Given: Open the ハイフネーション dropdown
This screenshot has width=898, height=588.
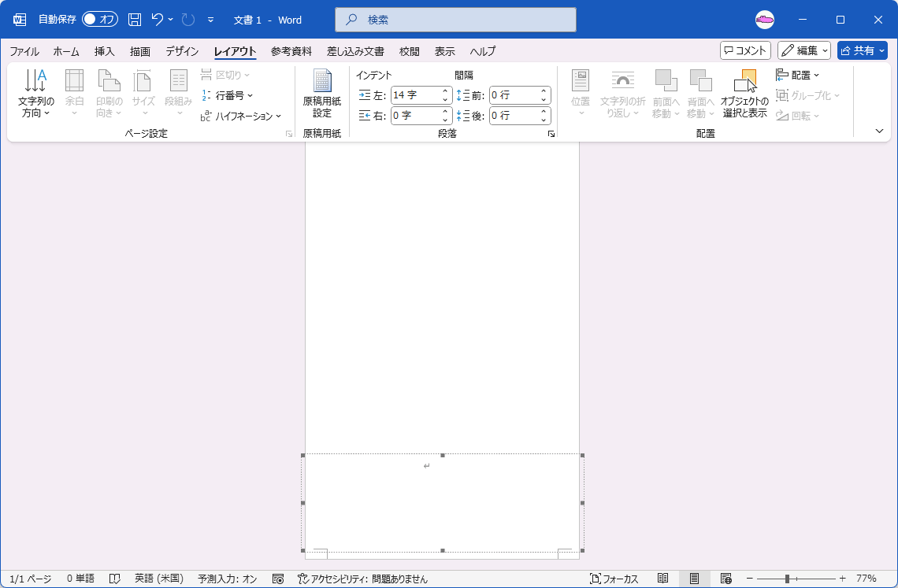Looking at the screenshot, I should point(241,116).
